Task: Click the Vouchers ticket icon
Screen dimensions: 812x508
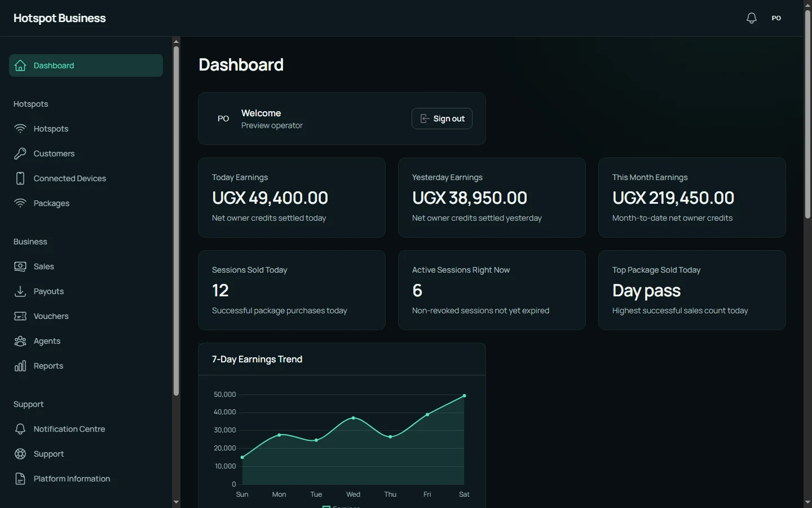Action: coord(20,316)
